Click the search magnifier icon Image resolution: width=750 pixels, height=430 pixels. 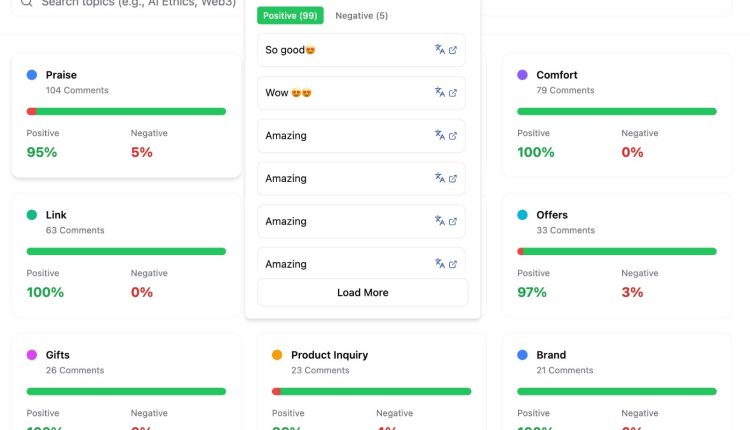(27, 3)
